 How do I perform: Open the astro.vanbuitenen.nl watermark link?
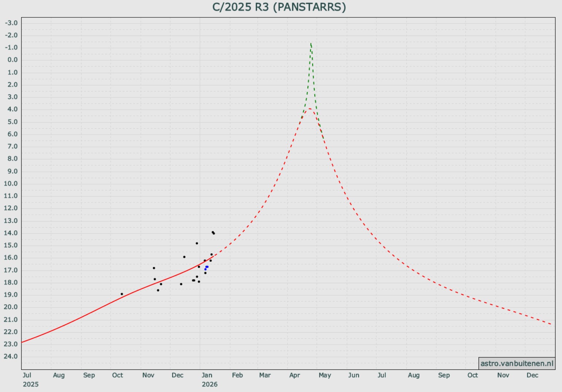point(516,364)
